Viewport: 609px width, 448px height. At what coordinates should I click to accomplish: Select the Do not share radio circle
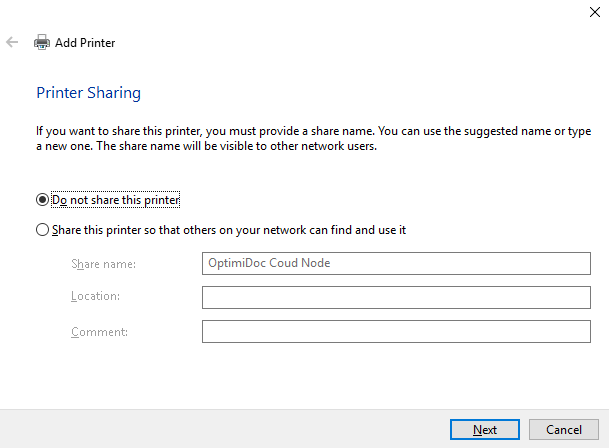[42, 200]
